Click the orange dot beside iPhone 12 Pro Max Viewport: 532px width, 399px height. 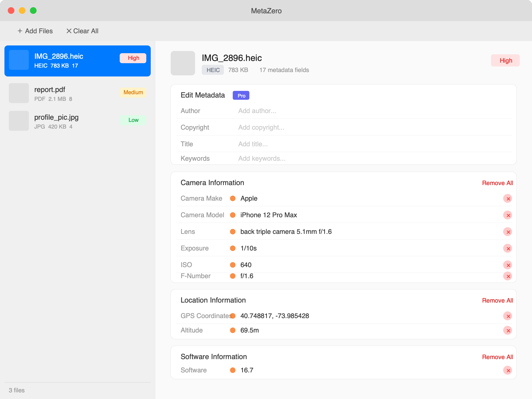[233, 215]
